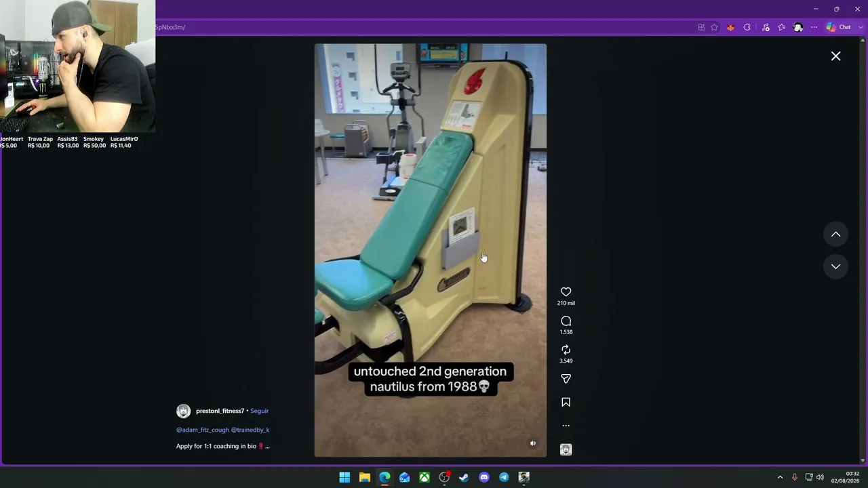This screenshot has width=868, height=488.
Task: Close the reel viewer with the X
Action: click(835, 56)
